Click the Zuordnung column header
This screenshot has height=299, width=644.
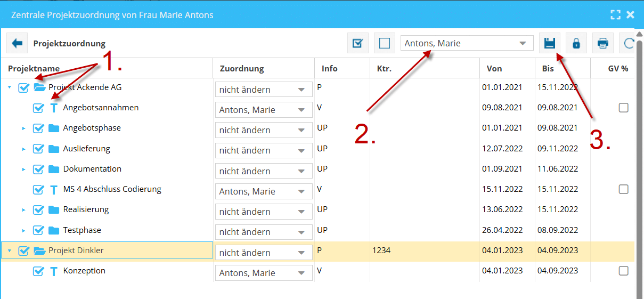241,69
